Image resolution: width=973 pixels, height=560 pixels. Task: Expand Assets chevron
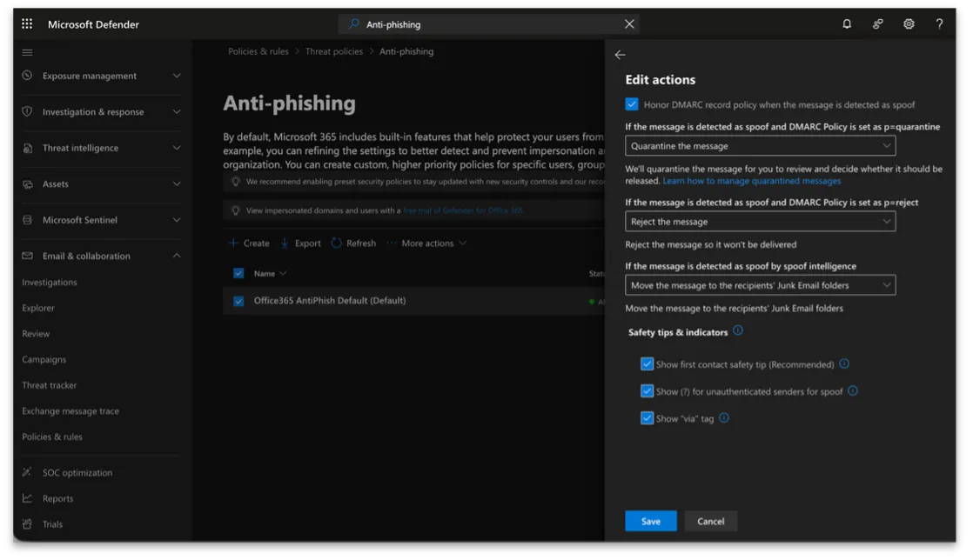pos(177,184)
